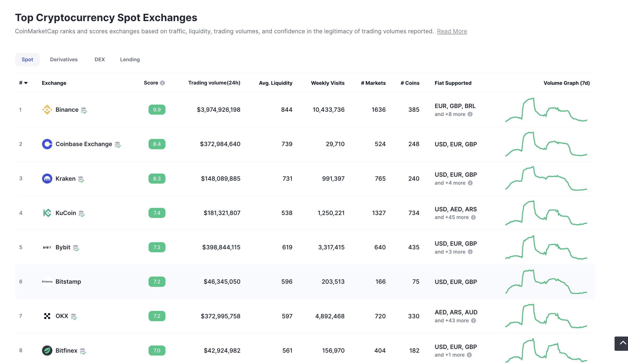
Task: Click the Kraken logo icon
Action: pyautogui.click(x=47, y=179)
